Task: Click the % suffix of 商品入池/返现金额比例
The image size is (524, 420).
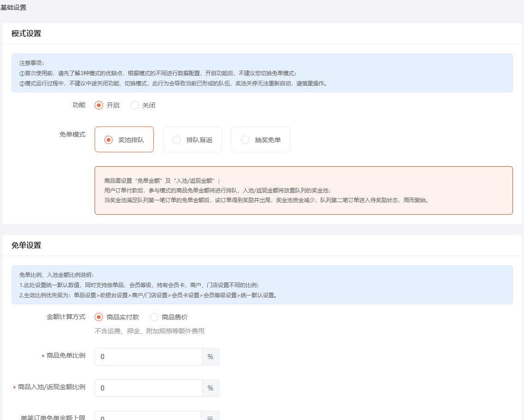Action: coord(210,388)
